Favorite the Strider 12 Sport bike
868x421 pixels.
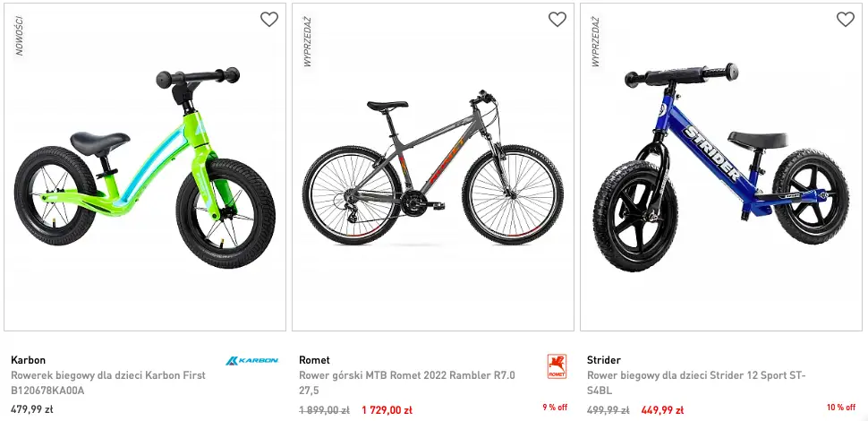[x=846, y=19]
